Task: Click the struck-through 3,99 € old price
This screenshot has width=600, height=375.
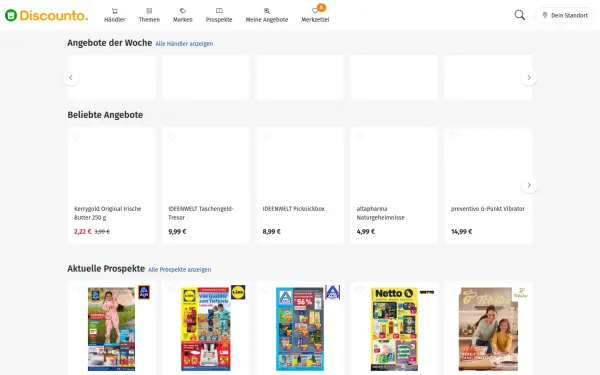Action: [102, 232]
